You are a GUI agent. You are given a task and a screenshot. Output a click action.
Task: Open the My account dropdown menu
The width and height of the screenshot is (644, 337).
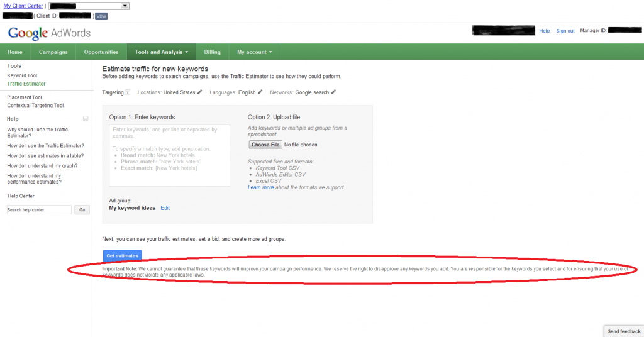tap(254, 52)
